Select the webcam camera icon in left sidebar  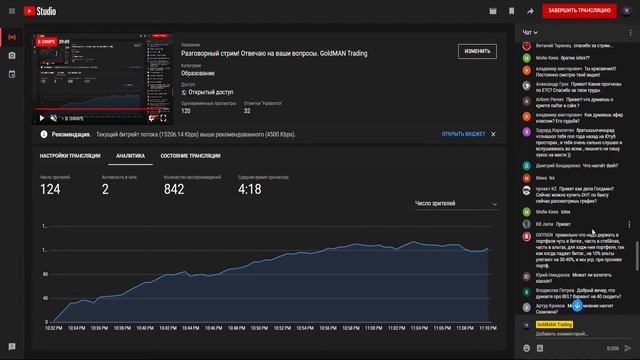[x=12, y=56]
